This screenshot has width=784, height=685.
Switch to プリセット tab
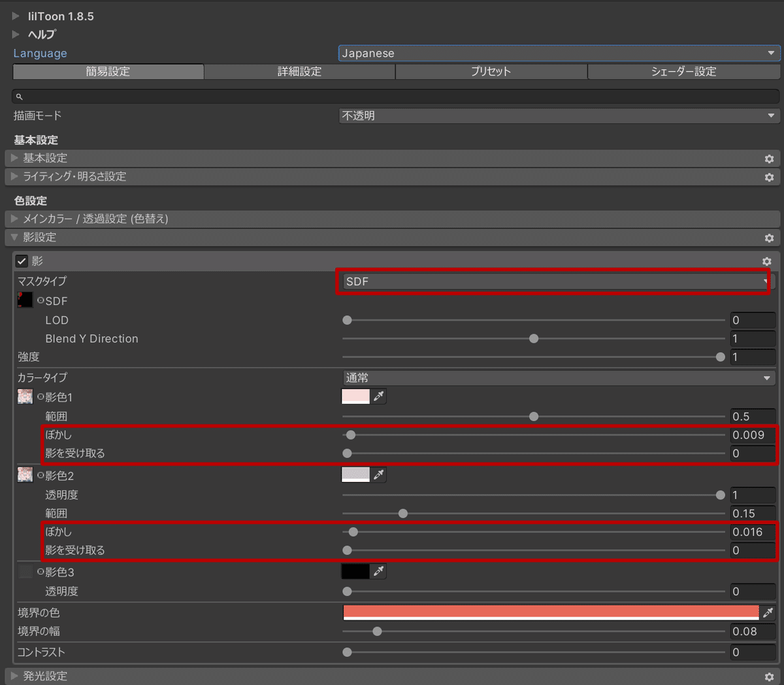click(491, 71)
